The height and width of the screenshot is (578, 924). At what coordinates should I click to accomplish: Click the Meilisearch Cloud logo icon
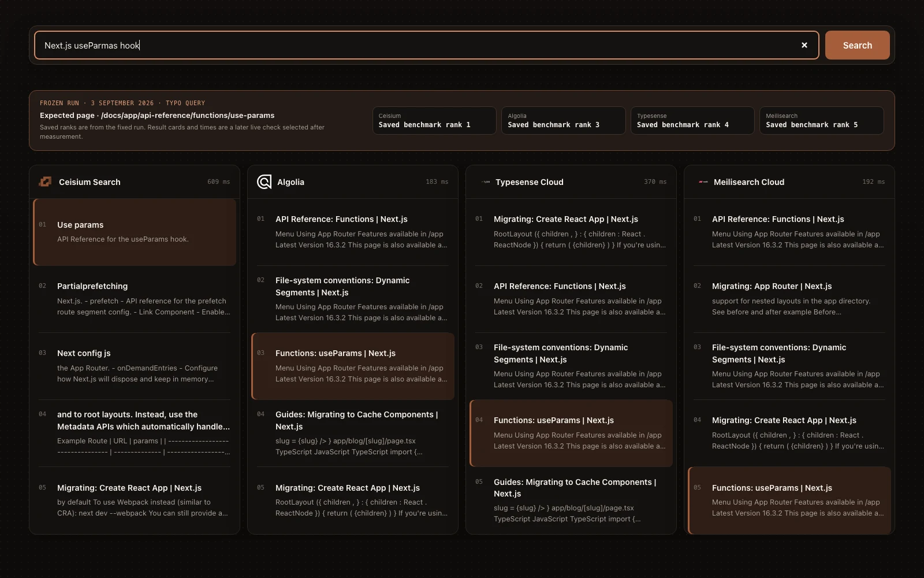tap(703, 182)
